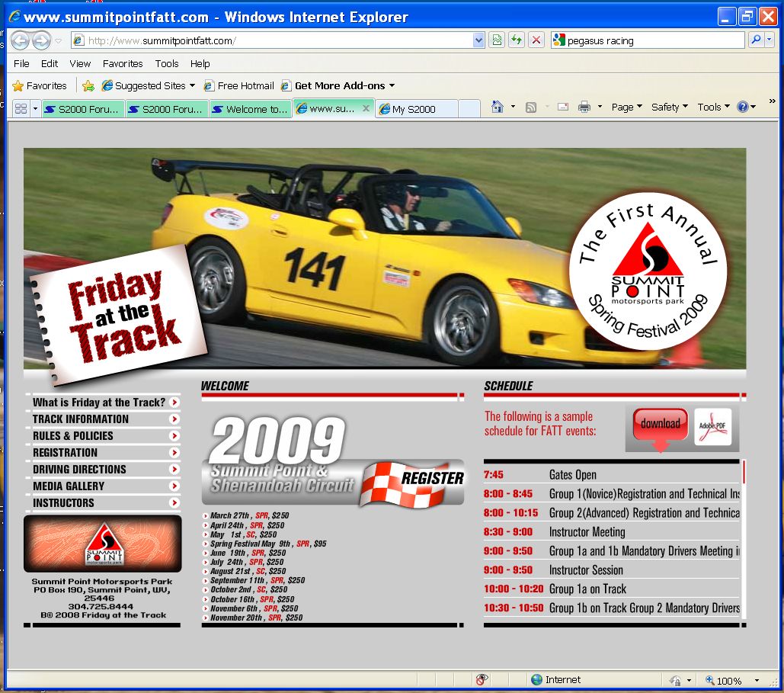This screenshot has height=693, width=784.
Task: Click the Print icon in command bar
Action: coord(584,107)
